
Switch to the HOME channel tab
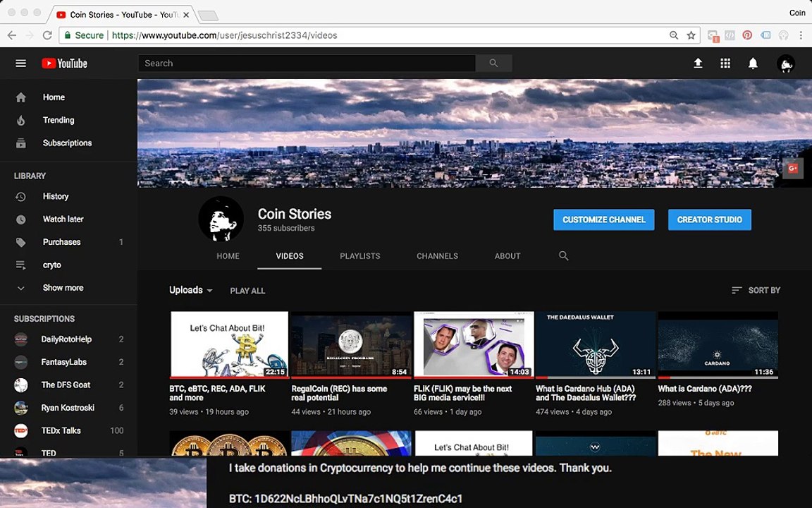[228, 256]
